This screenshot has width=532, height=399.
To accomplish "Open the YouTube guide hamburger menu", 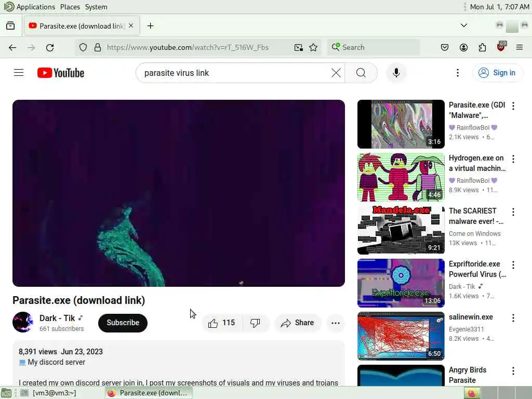I will [x=19, y=73].
